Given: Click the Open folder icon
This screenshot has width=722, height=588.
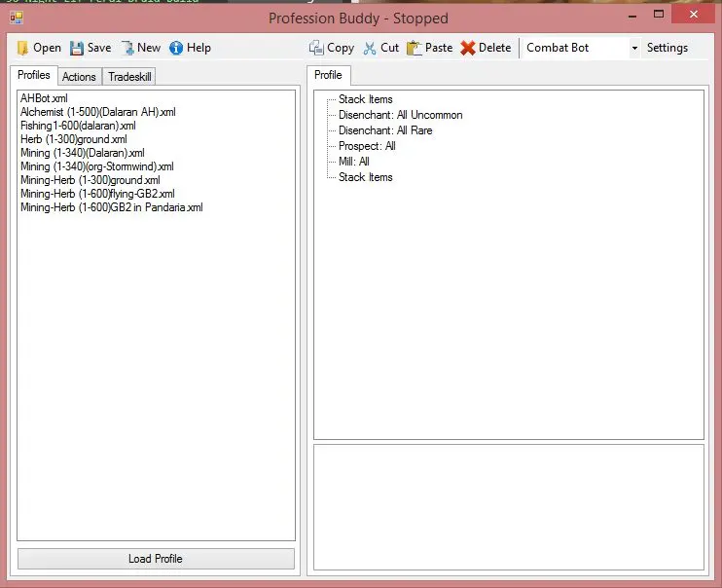Looking at the screenshot, I should pos(22,48).
